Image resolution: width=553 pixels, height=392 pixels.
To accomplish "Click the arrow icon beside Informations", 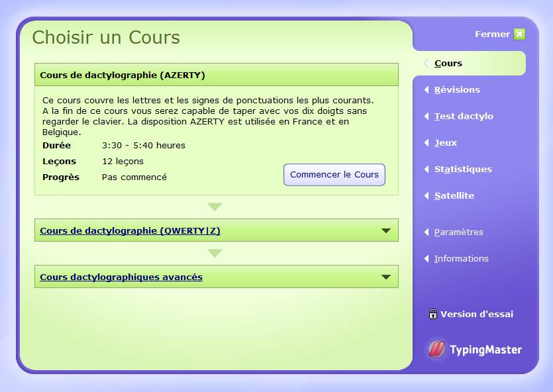I will point(427,258).
